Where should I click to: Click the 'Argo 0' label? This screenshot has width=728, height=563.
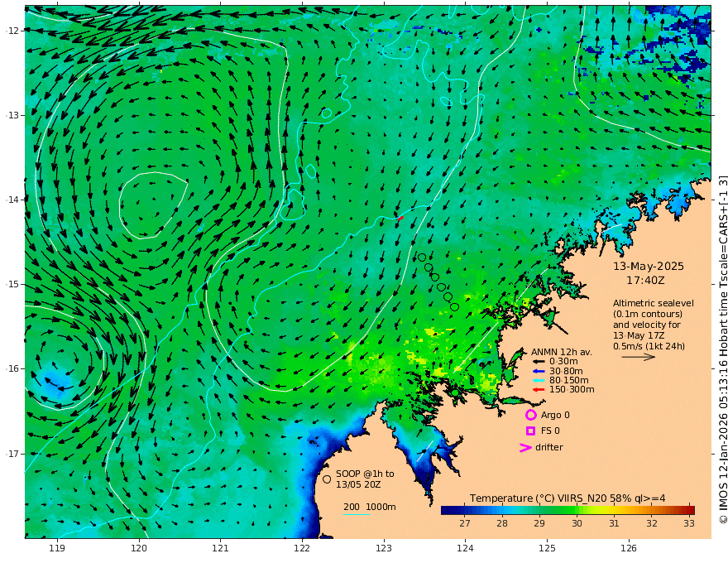click(555, 415)
